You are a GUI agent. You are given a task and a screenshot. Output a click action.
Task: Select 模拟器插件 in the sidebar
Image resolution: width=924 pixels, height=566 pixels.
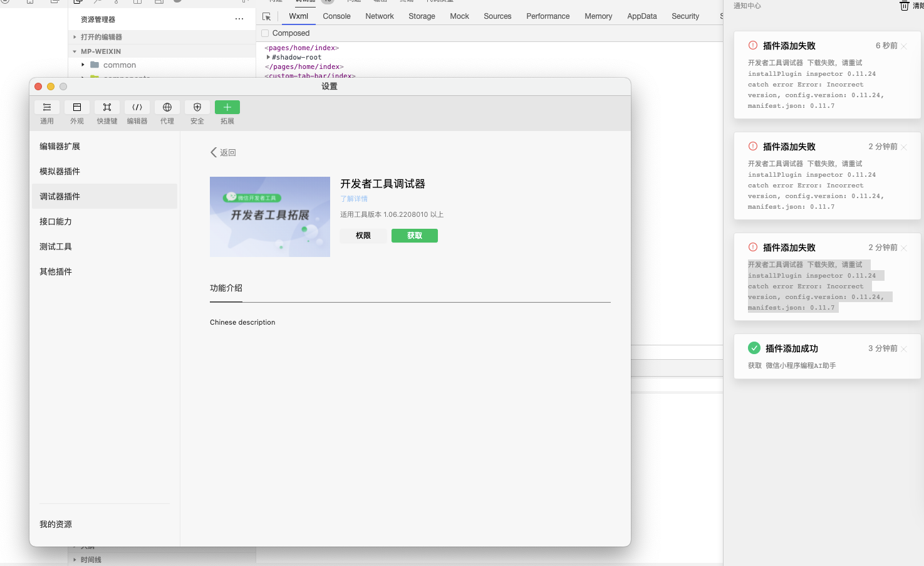point(105,171)
